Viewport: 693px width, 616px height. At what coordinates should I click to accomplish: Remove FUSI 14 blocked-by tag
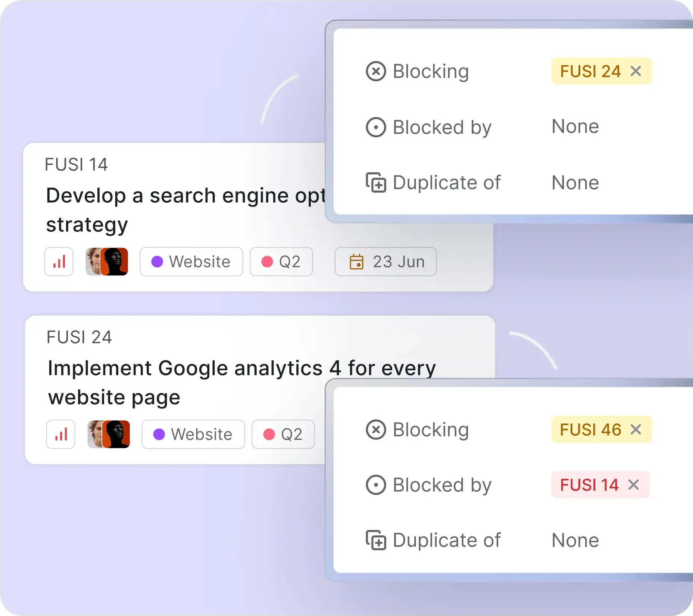click(634, 485)
